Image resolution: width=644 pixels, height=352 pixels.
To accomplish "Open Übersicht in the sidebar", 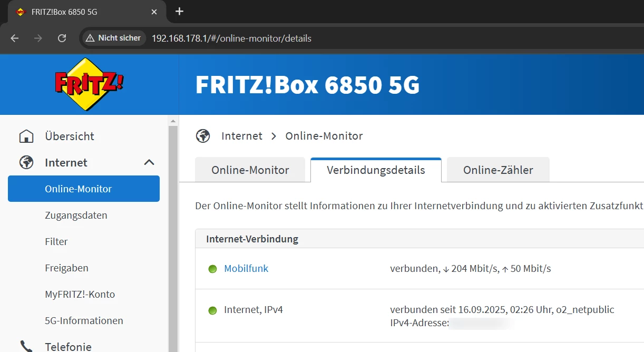I will pos(70,136).
